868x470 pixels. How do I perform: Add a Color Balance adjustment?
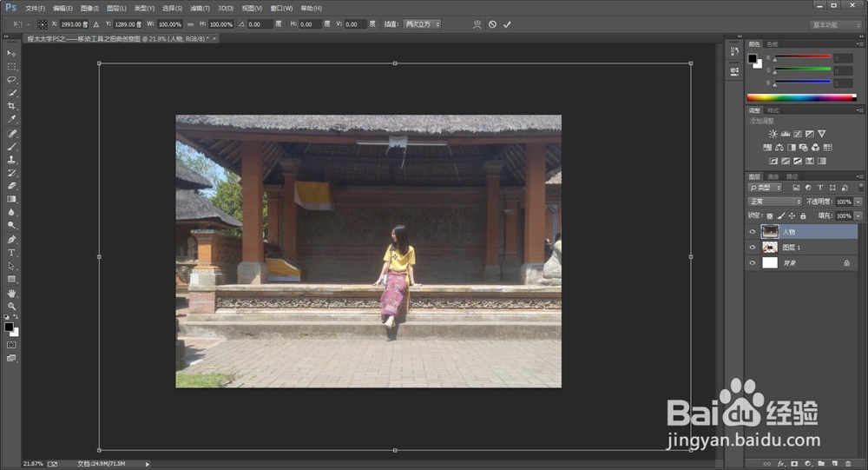[x=779, y=148]
